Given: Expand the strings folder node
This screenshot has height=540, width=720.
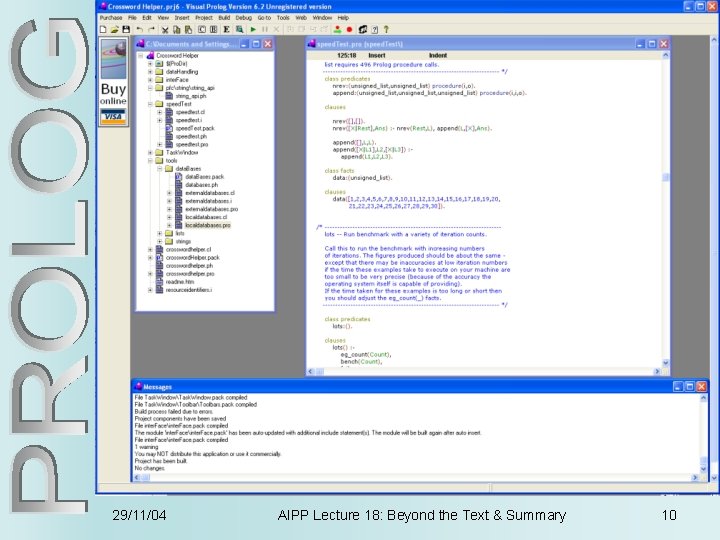Looking at the screenshot, I should pos(160,242).
